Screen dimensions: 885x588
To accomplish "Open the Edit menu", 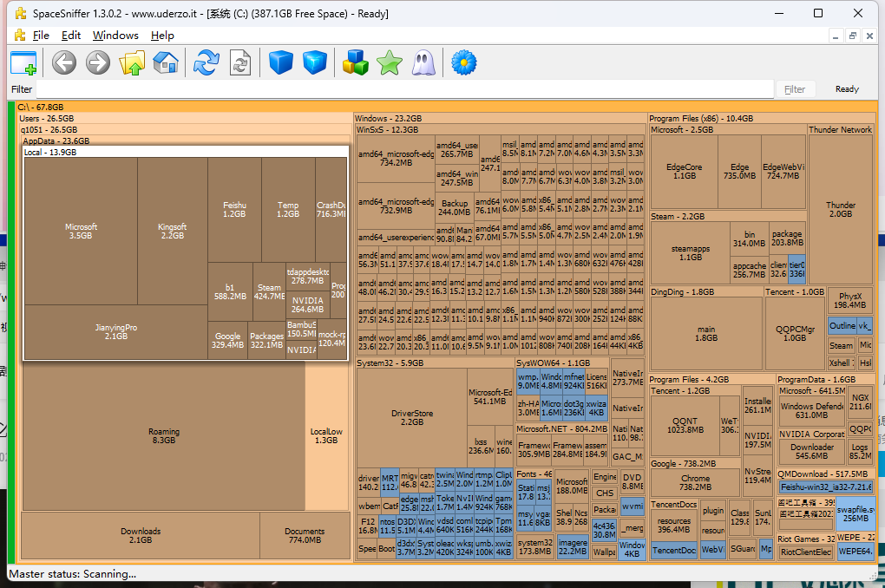I will click(71, 36).
